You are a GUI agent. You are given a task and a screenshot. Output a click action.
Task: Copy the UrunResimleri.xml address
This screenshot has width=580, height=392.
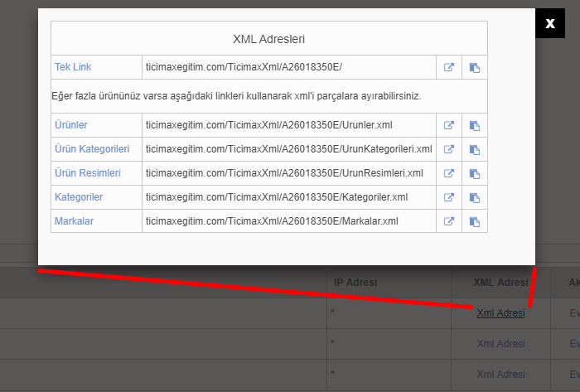pyautogui.click(x=475, y=174)
